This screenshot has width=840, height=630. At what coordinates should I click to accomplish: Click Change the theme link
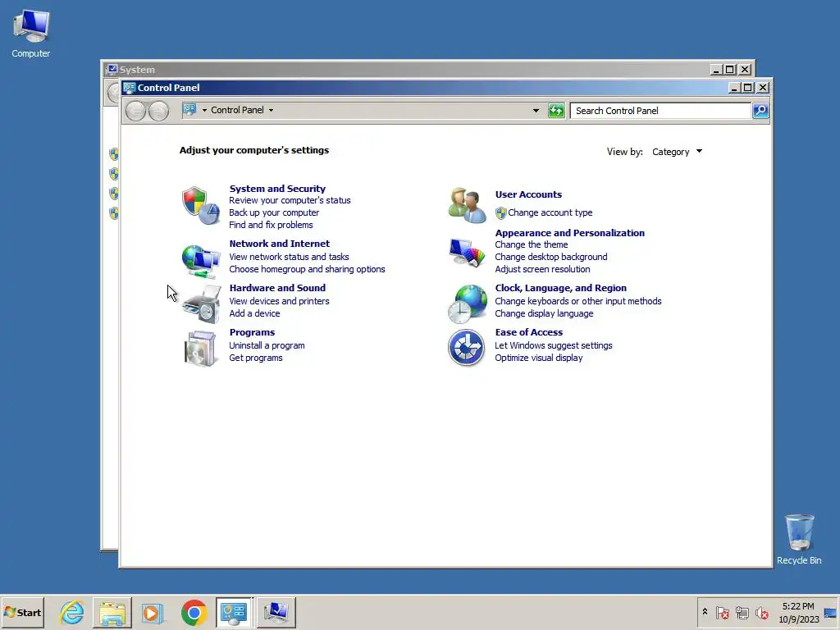(x=531, y=244)
